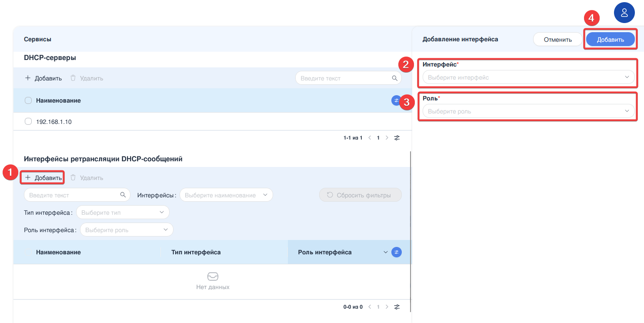Viewport: 644px width, 323px height.
Task: Expand the Тип интерфейса filter dropdown
Action: (123, 213)
